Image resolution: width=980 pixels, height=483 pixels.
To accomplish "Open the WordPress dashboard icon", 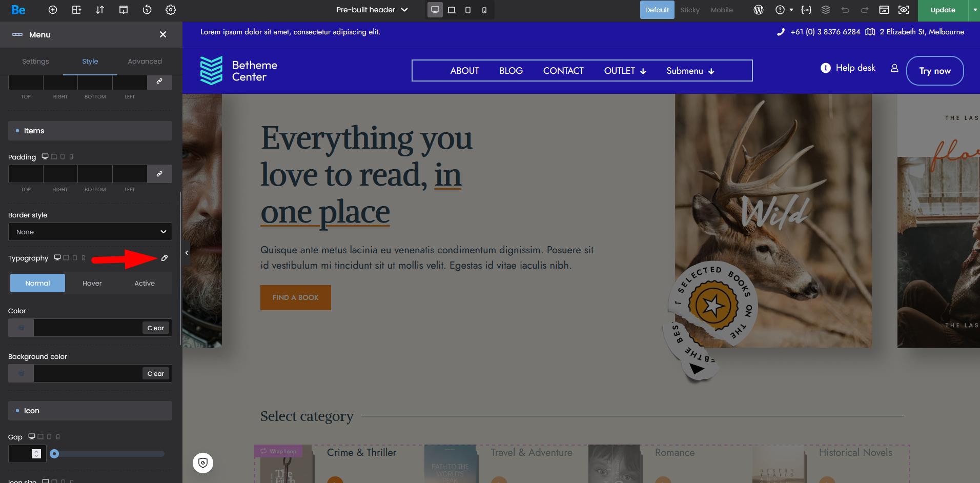I will point(759,10).
